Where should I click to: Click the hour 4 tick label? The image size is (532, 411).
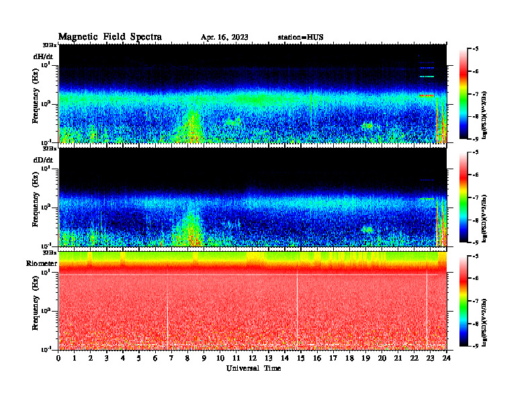coord(123,358)
